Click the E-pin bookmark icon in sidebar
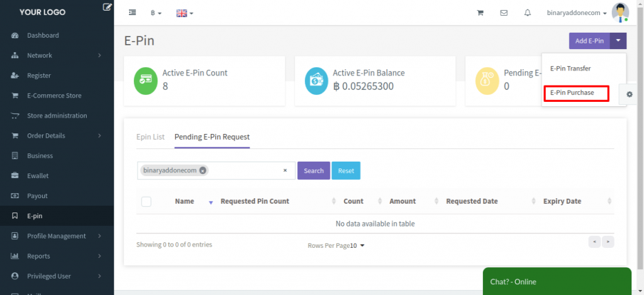Screen dimensions: 644x295 click(x=15, y=216)
